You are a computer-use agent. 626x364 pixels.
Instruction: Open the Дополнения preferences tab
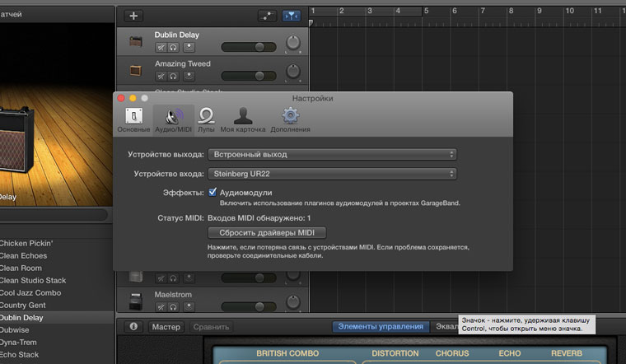pyautogui.click(x=290, y=120)
